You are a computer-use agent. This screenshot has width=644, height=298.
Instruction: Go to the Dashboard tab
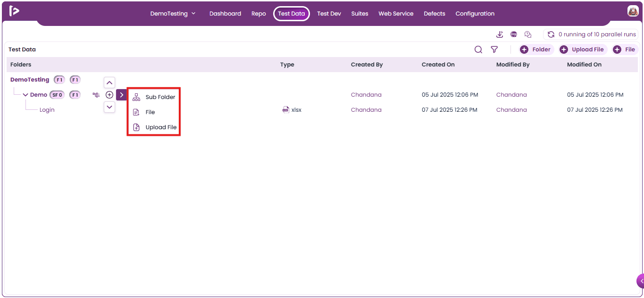[x=225, y=14]
